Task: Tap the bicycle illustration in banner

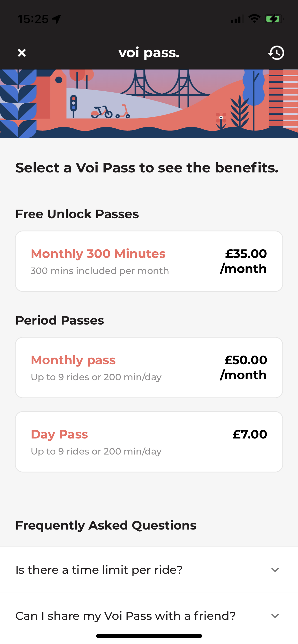Action: click(102, 112)
